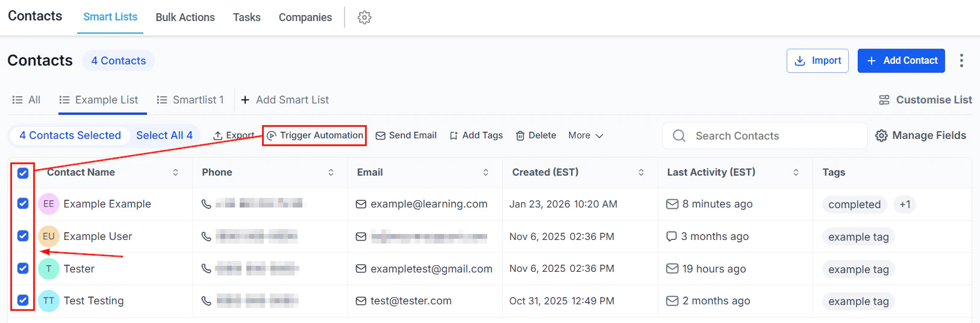Click the EE avatar of Example Example
The image size is (980, 323).
point(49,204)
